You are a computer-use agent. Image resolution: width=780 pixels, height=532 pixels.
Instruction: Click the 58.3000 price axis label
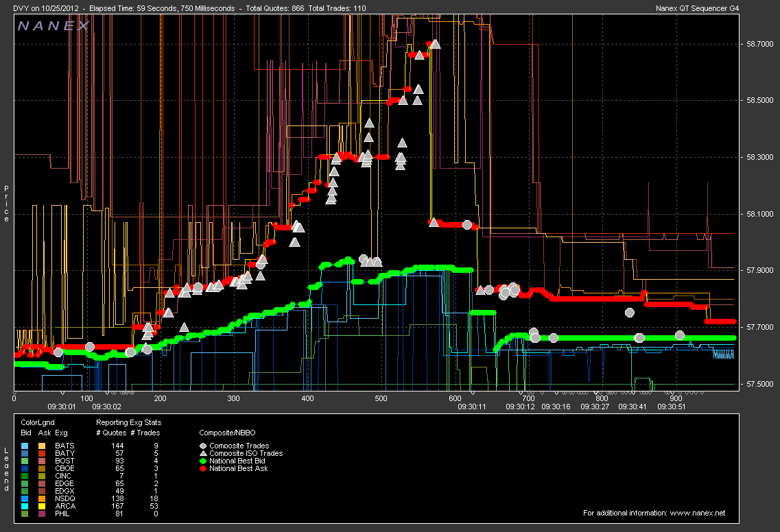click(760, 157)
